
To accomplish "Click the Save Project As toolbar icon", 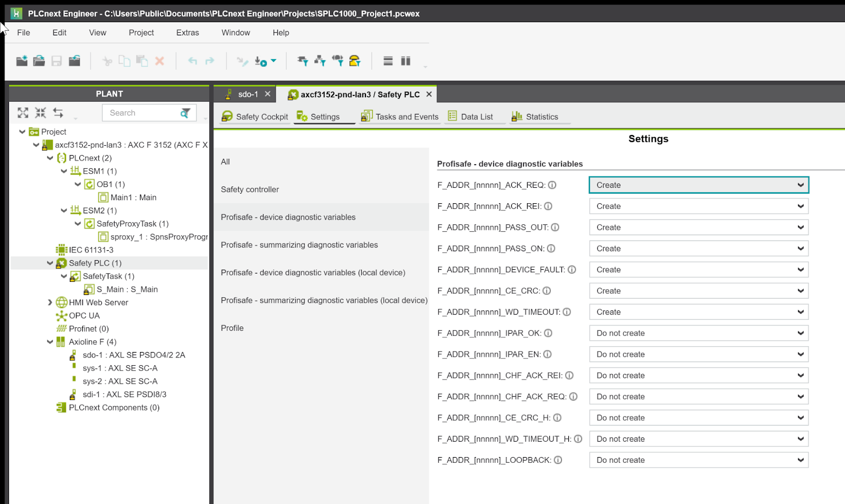I will (x=74, y=61).
